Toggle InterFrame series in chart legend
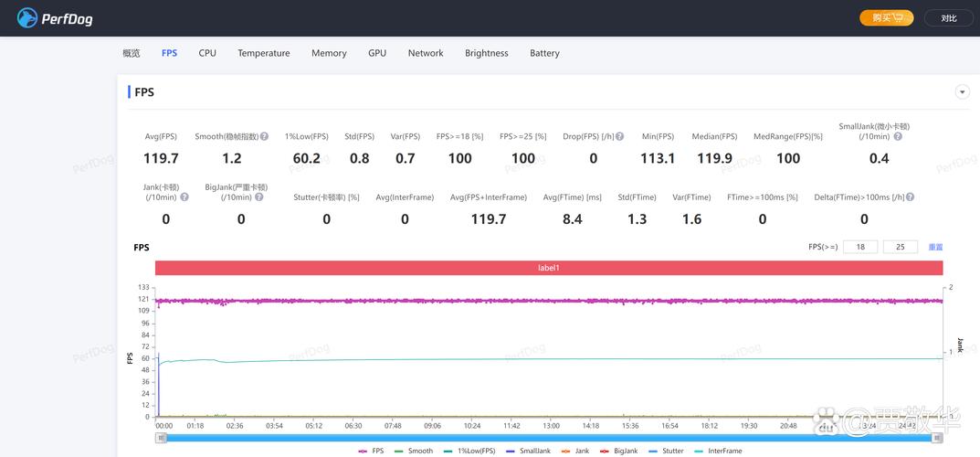 pyautogui.click(x=718, y=451)
